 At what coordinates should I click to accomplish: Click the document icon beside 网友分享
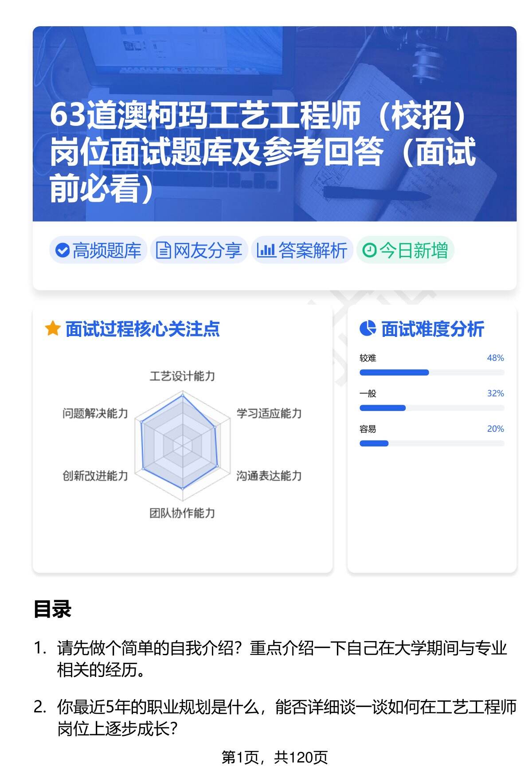click(163, 250)
